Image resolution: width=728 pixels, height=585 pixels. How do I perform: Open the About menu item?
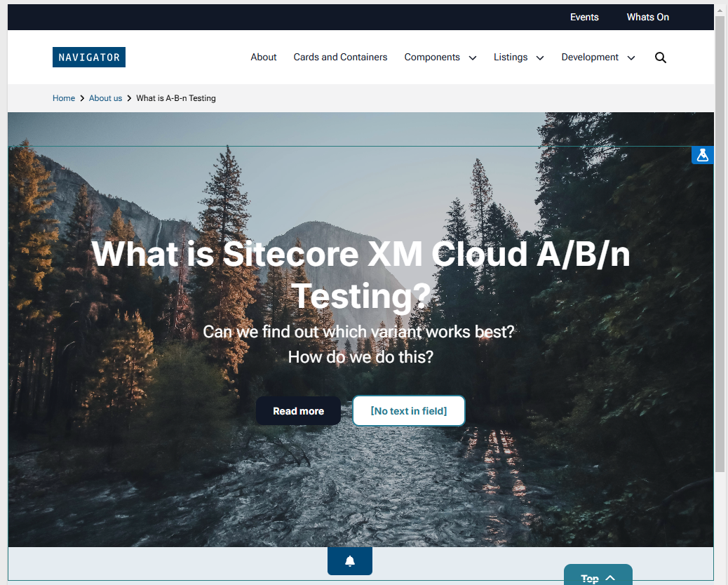(x=263, y=57)
